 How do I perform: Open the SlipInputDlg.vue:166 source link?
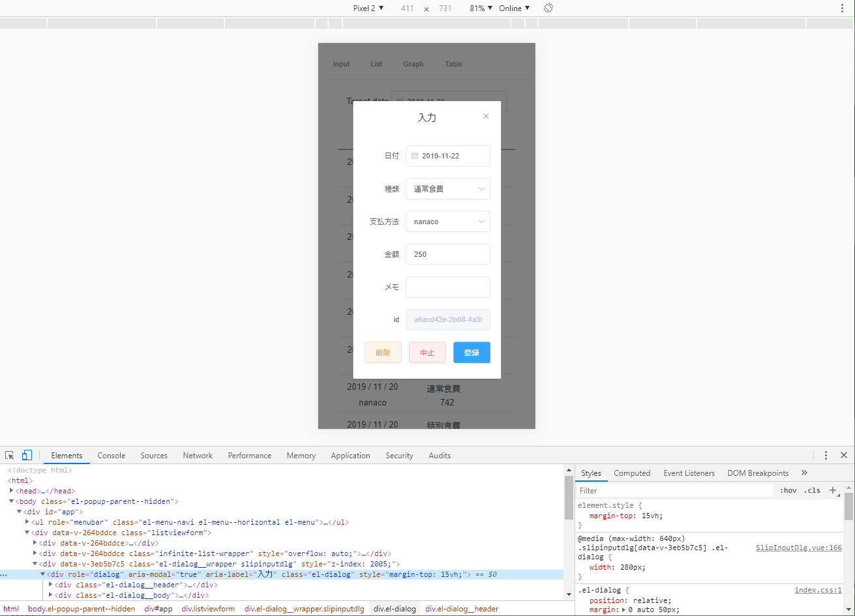tap(799, 548)
